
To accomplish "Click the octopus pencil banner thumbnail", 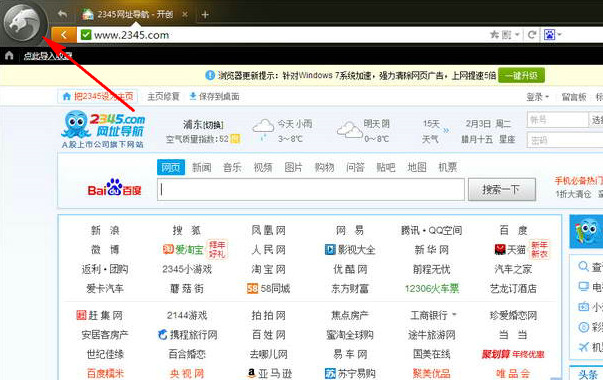I will (x=586, y=231).
